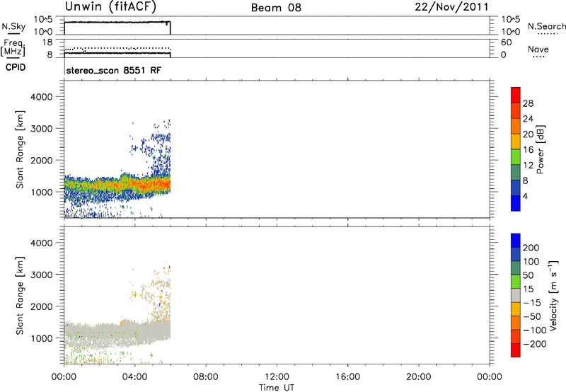Click the 'stereo_scan 8551 RF' text
The image size is (566, 392).
point(114,70)
